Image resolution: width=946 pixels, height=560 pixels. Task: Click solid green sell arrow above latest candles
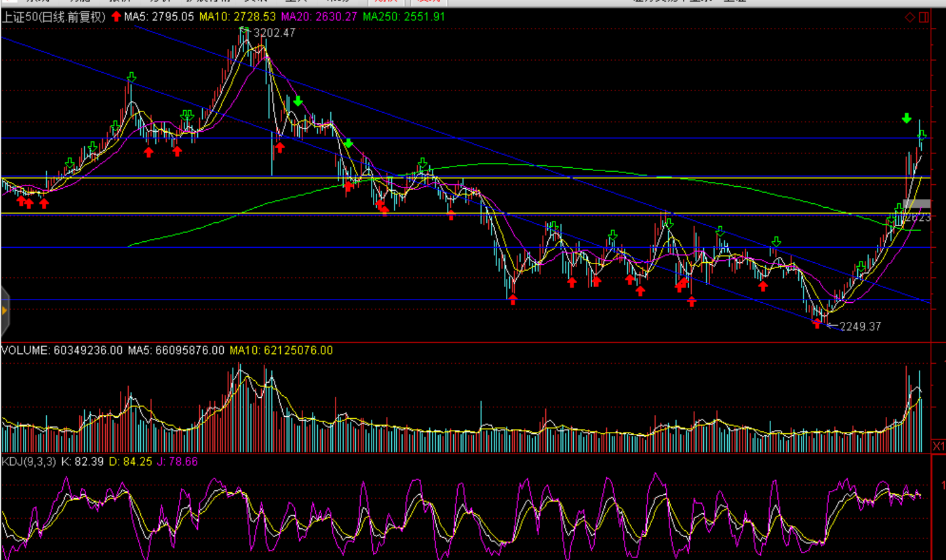point(907,118)
